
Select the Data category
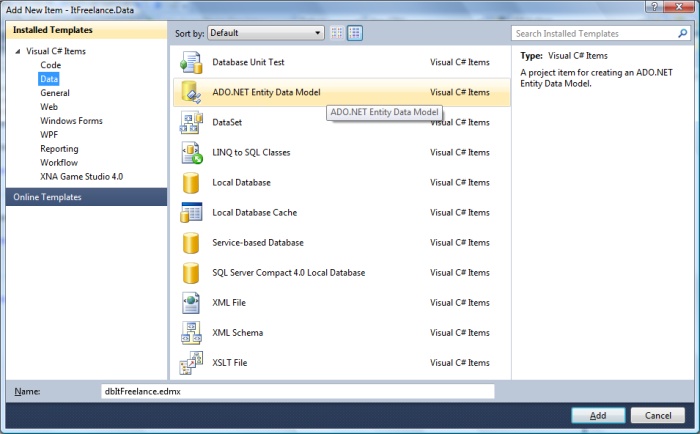49,79
